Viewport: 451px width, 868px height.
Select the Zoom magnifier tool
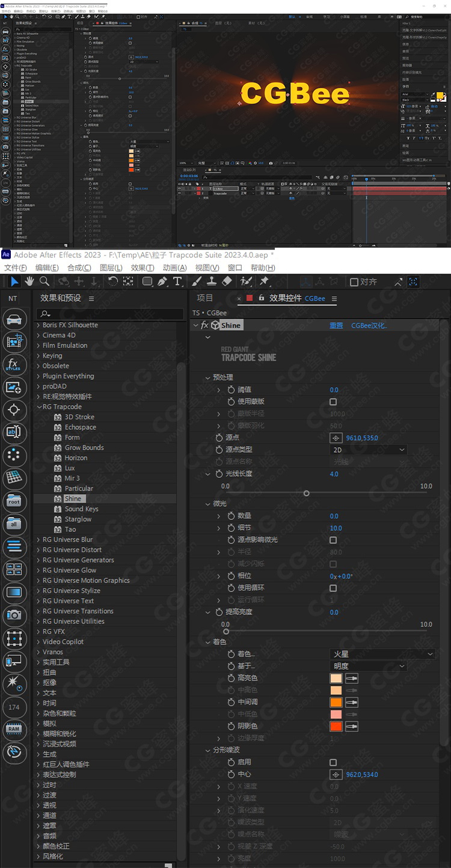pyautogui.click(x=44, y=281)
